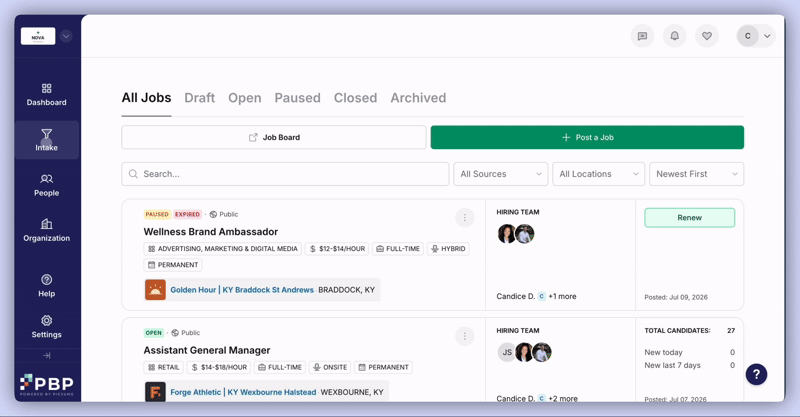800x417 pixels.
Task: Go to the People section
Action: coord(46,185)
